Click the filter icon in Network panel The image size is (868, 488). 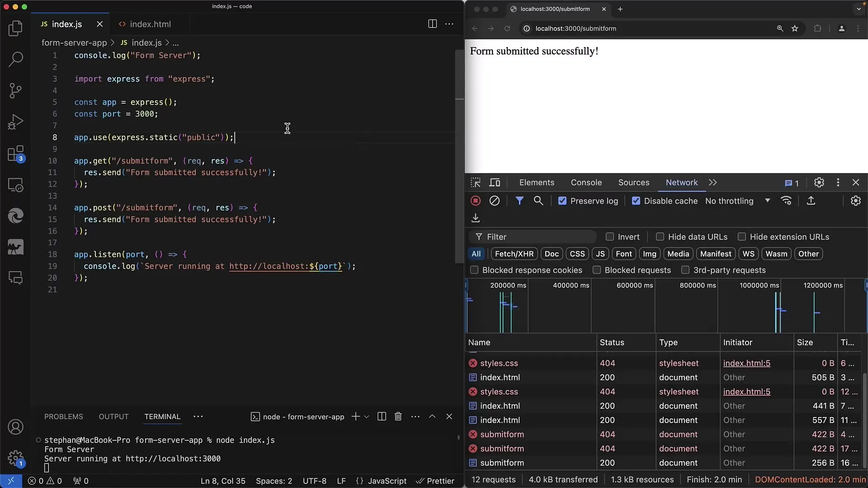(519, 201)
